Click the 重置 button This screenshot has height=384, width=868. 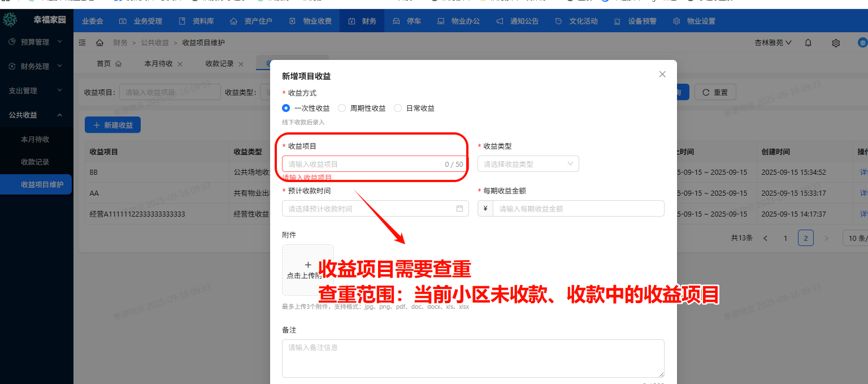pos(715,92)
